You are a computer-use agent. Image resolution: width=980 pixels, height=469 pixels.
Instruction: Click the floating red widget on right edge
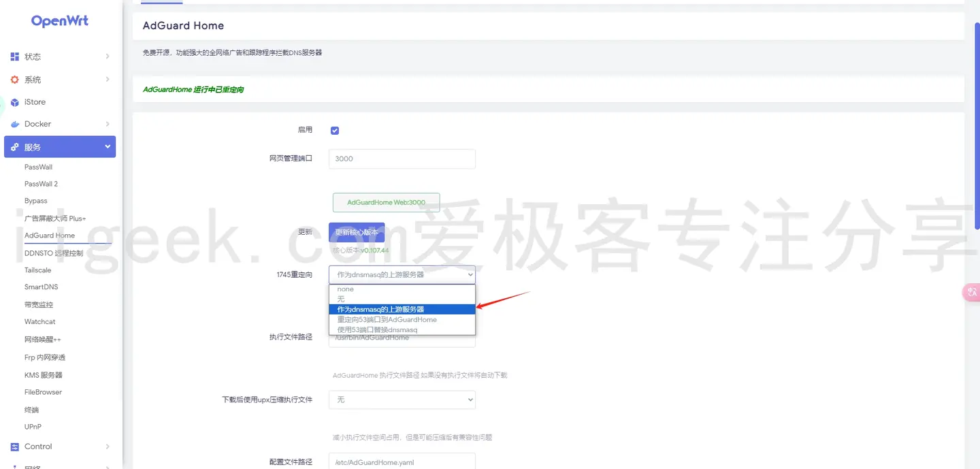point(971,292)
